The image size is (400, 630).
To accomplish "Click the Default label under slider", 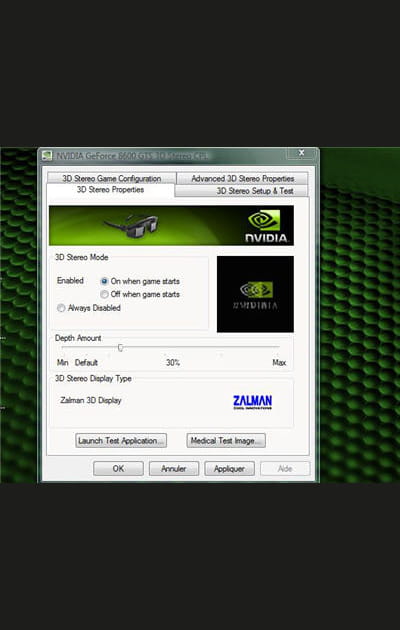I will pos(86,363).
